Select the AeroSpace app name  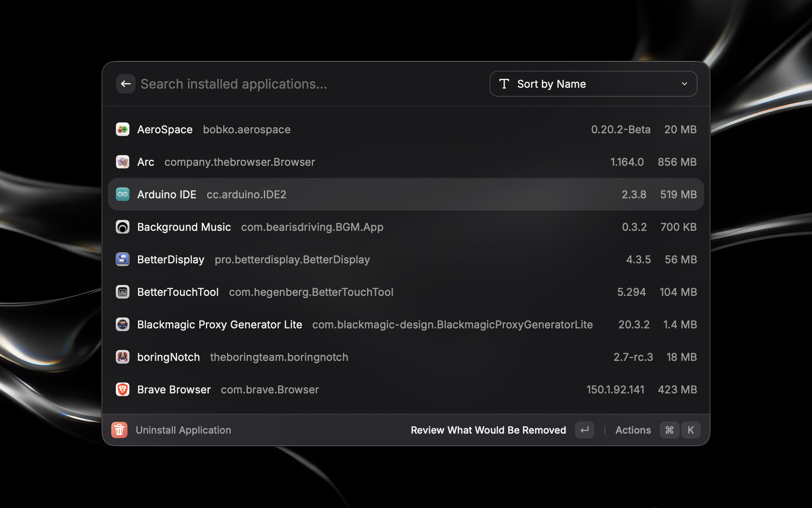165,129
